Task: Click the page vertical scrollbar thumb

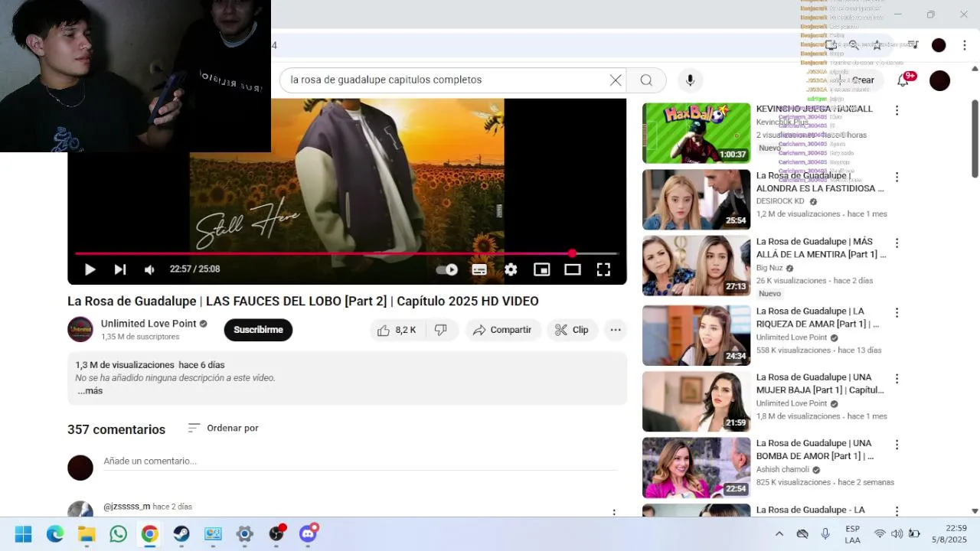Action: (975, 139)
